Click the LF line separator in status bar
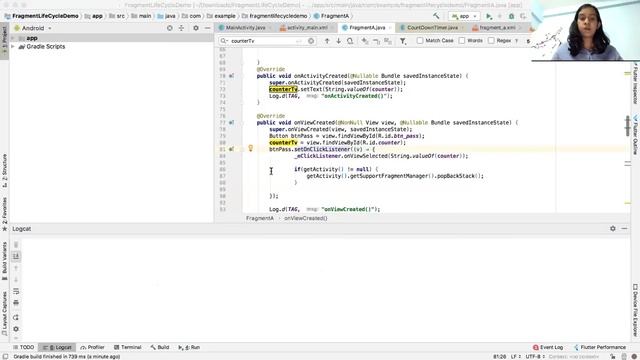Viewport: 640px width, 360px height. [x=515, y=357]
